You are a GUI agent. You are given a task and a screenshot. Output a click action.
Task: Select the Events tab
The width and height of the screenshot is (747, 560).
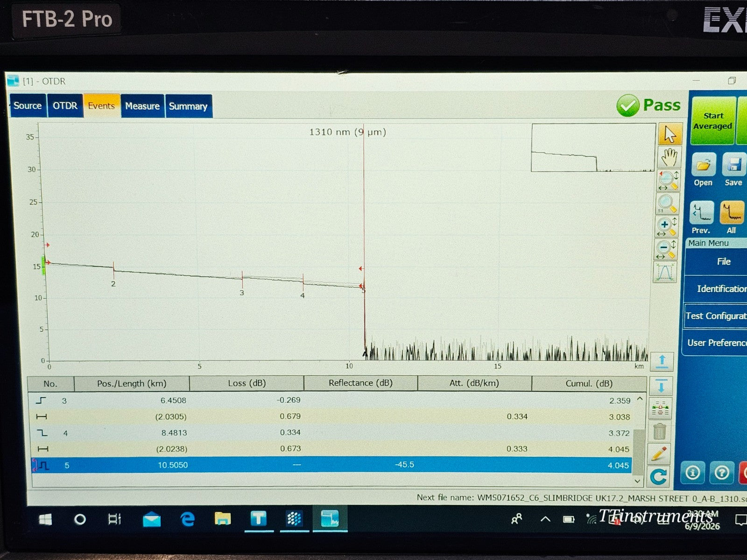click(101, 106)
